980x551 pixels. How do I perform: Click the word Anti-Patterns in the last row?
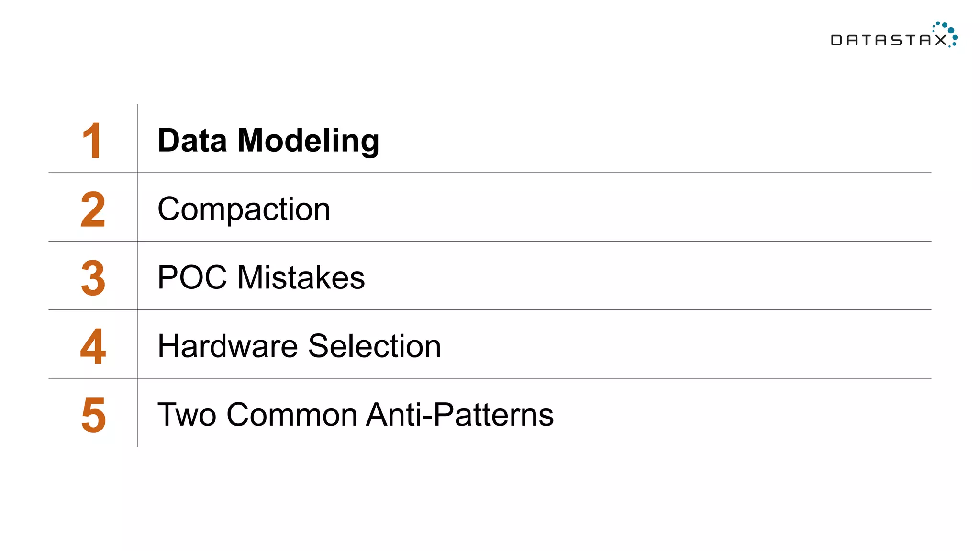click(x=460, y=415)
